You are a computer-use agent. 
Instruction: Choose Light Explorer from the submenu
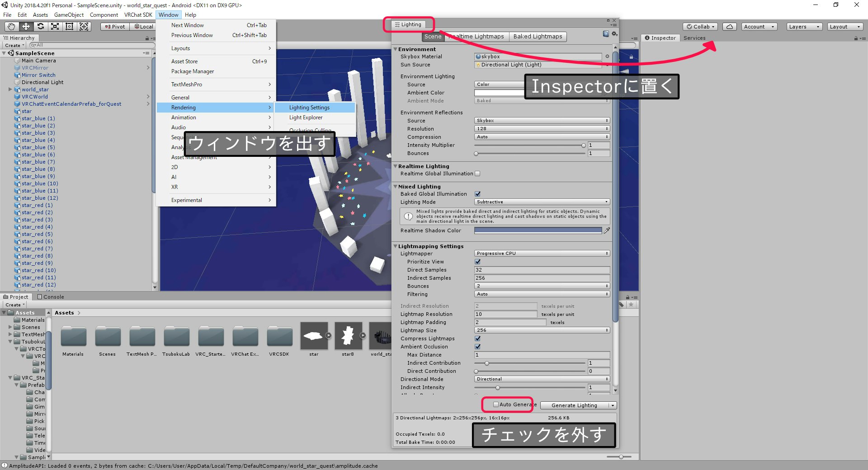(x=315, y=117)
